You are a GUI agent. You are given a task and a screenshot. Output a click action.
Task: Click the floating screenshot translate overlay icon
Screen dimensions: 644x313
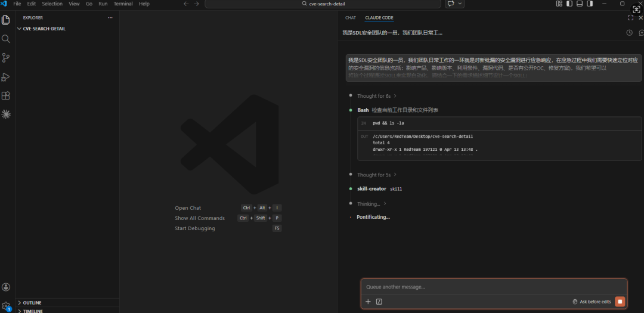point(637,10)
